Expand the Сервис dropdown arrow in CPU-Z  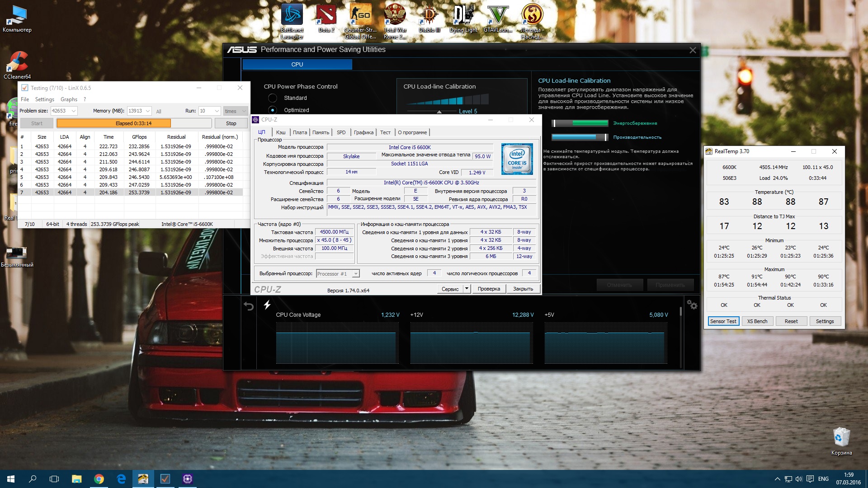pos(467,289)
